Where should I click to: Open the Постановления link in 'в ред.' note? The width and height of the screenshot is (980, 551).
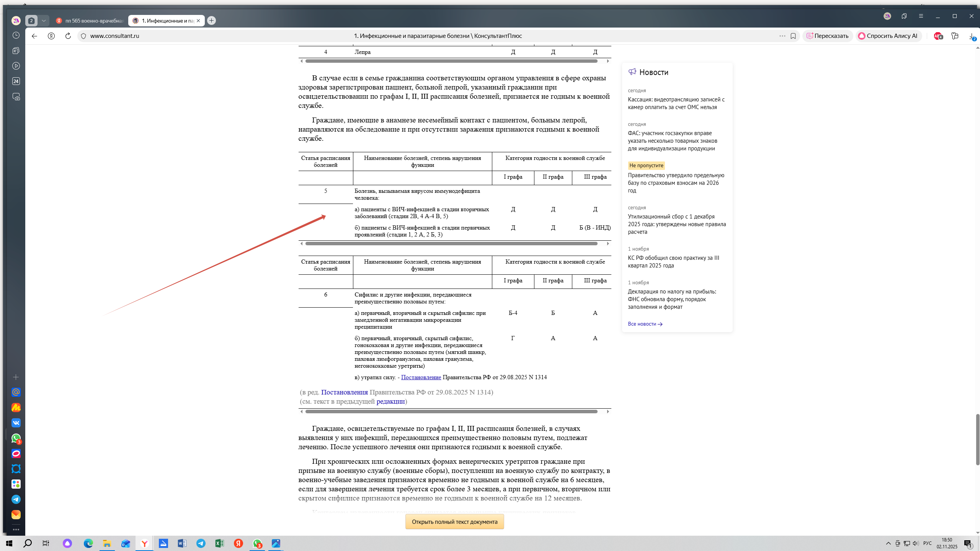coord(345,392)
